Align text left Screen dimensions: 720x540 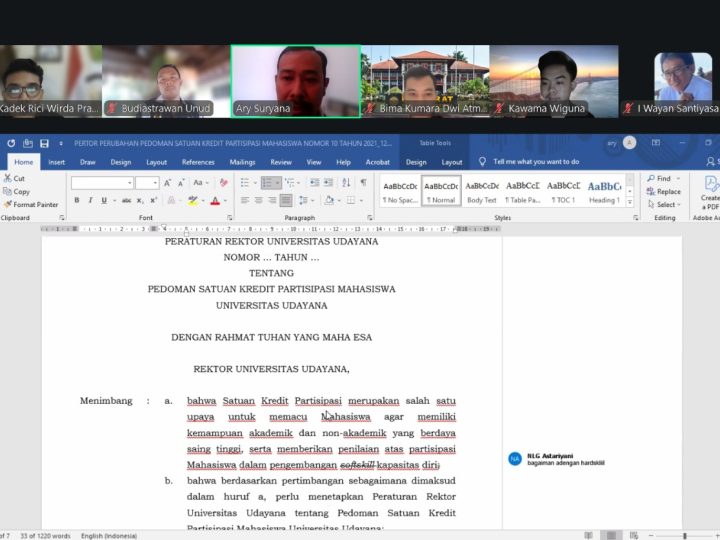coord(245,200)
